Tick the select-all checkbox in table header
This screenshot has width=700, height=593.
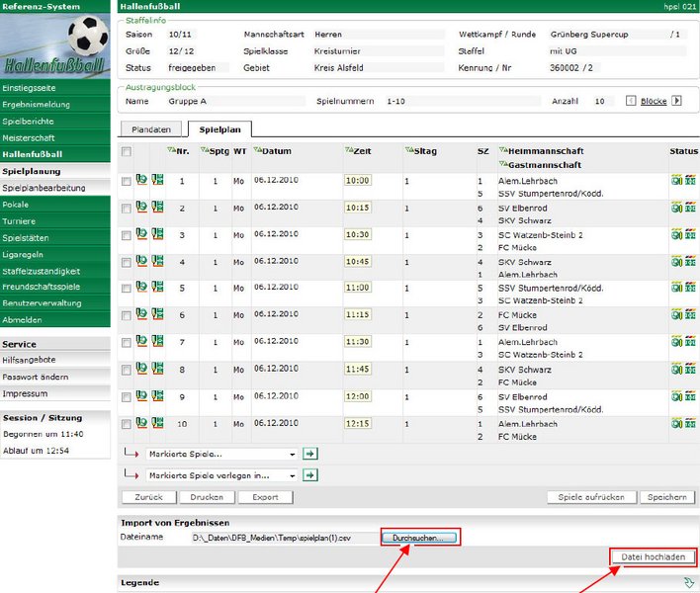tap(126, 151)
